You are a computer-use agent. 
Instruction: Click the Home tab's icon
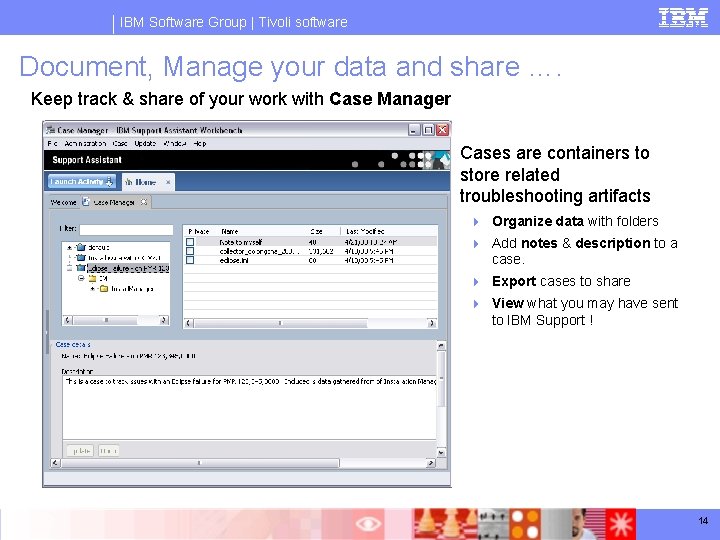129,182
